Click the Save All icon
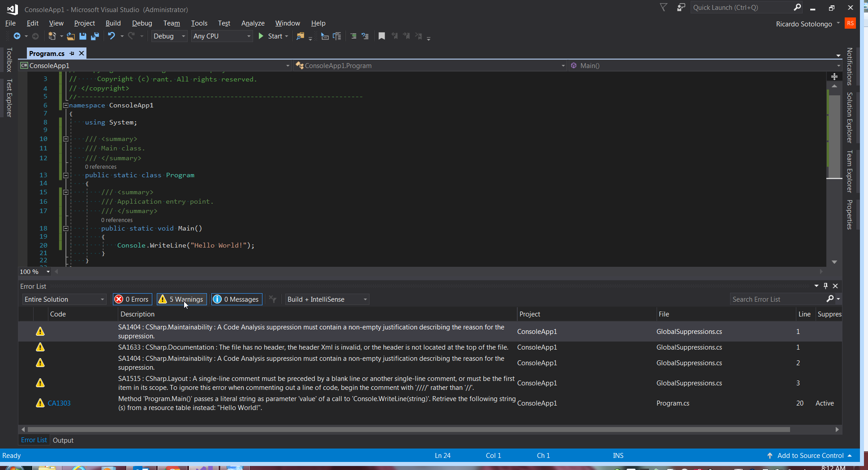The height and width of the screenshot is (470, 868). point(95,36)
